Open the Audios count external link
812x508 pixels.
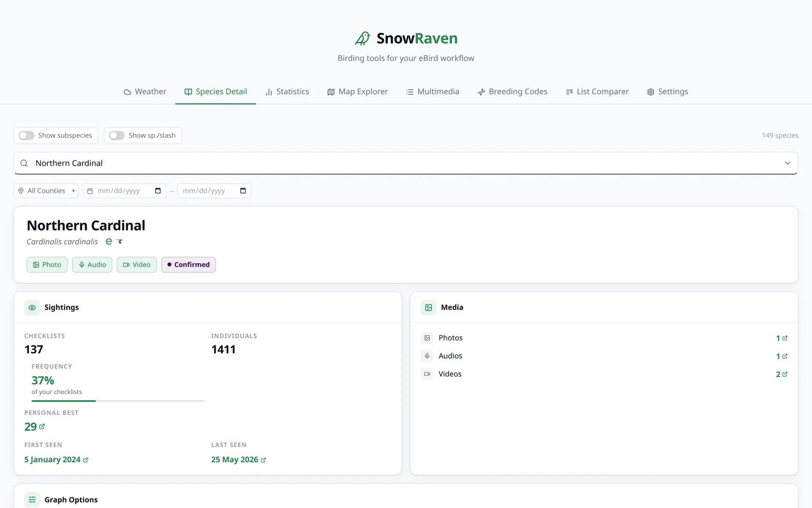[782, 356]
